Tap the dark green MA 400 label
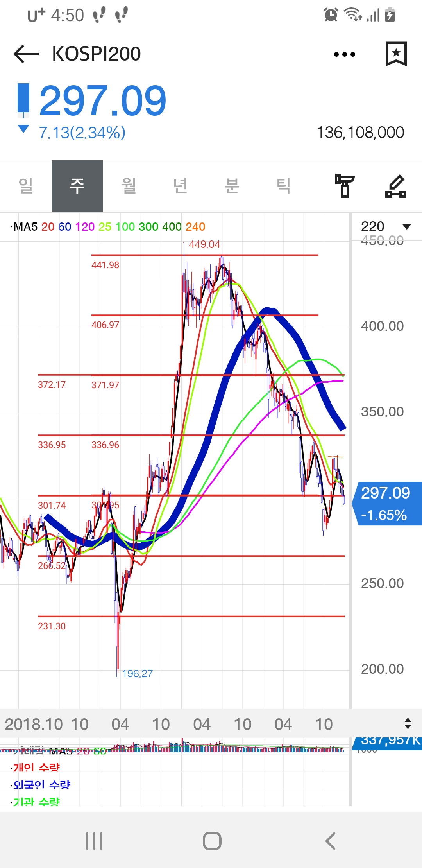Screen dimensions: 422x868 point(172,227)
